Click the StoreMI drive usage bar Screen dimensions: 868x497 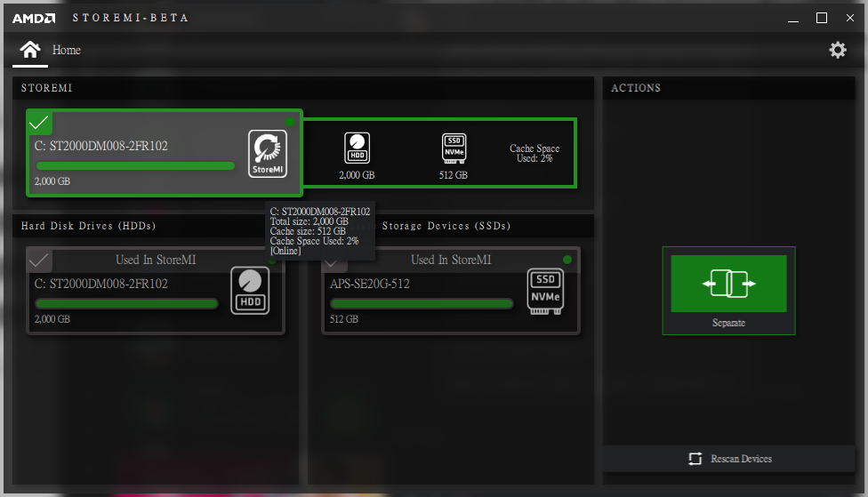coord(135,166)
